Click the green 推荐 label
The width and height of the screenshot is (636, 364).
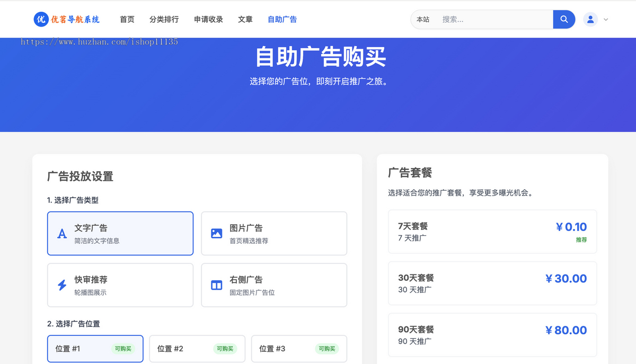(x=581, y=240)
